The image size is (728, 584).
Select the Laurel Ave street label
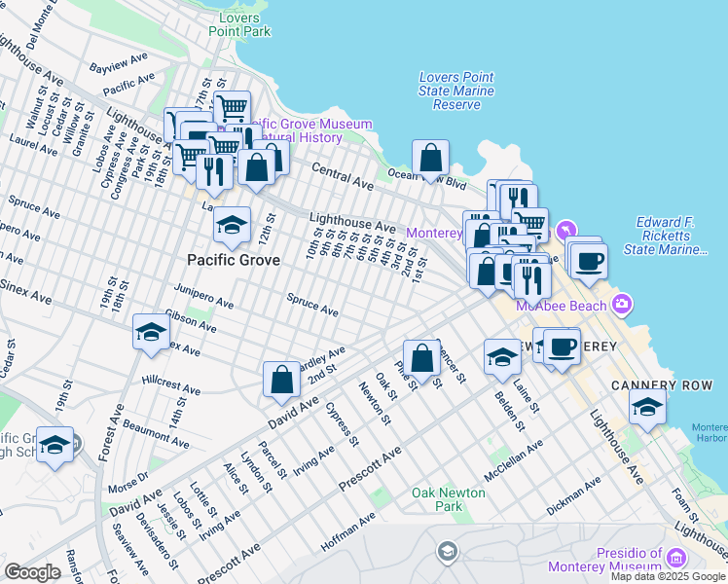tap(33, 145)
